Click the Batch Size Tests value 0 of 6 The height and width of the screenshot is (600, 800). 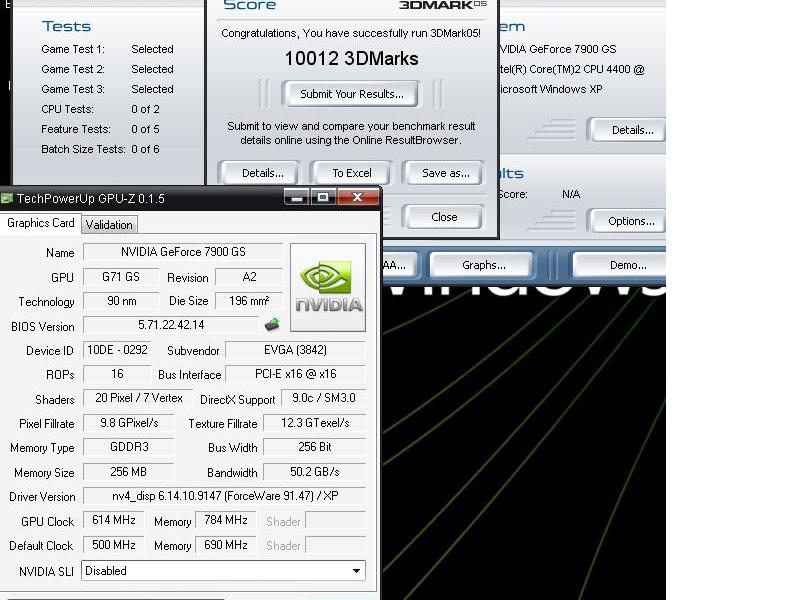(x=145, y=149)
